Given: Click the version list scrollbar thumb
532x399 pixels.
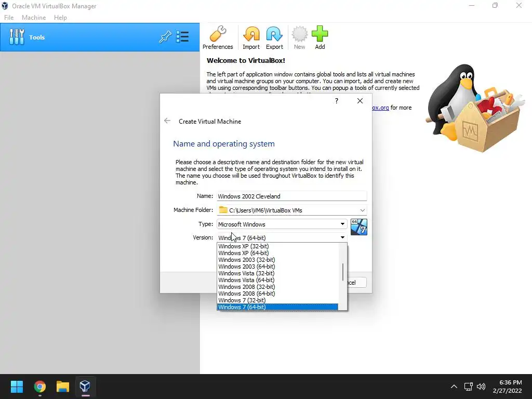Looking at the screenshot, I should [x=343, y=272].
